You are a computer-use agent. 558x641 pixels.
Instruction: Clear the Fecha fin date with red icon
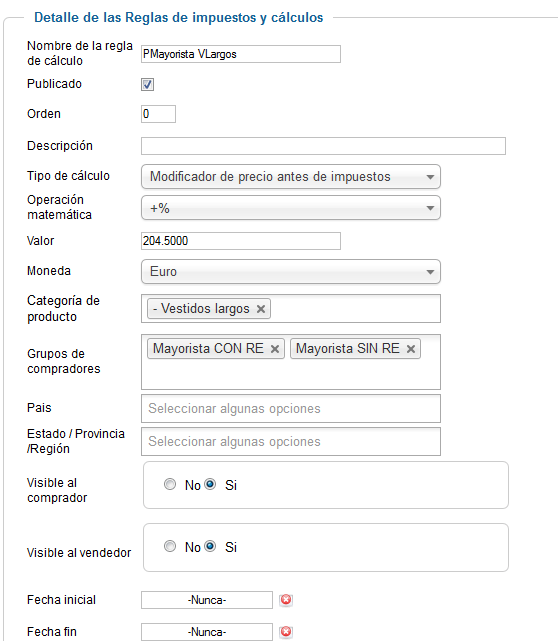click(x=286, y=632)
